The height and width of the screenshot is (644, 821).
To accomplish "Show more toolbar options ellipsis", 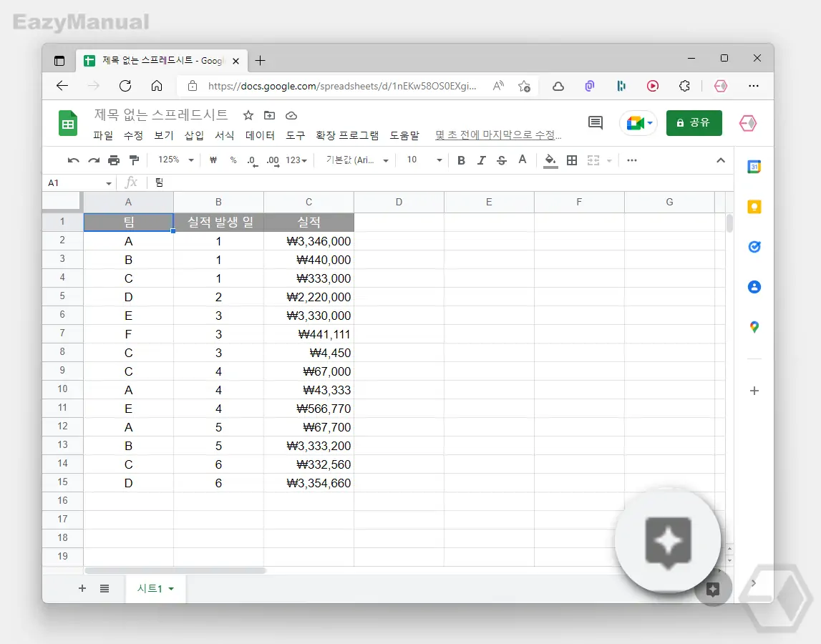I will 632,160.
